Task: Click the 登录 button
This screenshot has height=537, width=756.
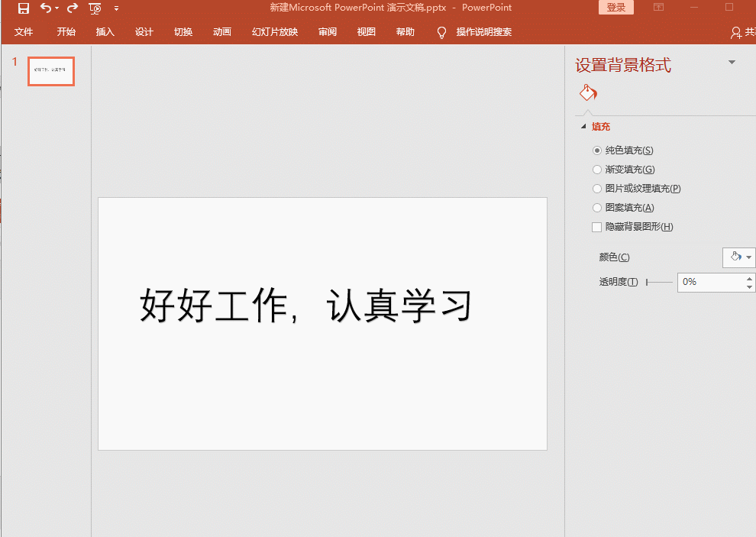Action: click(615, 6)
